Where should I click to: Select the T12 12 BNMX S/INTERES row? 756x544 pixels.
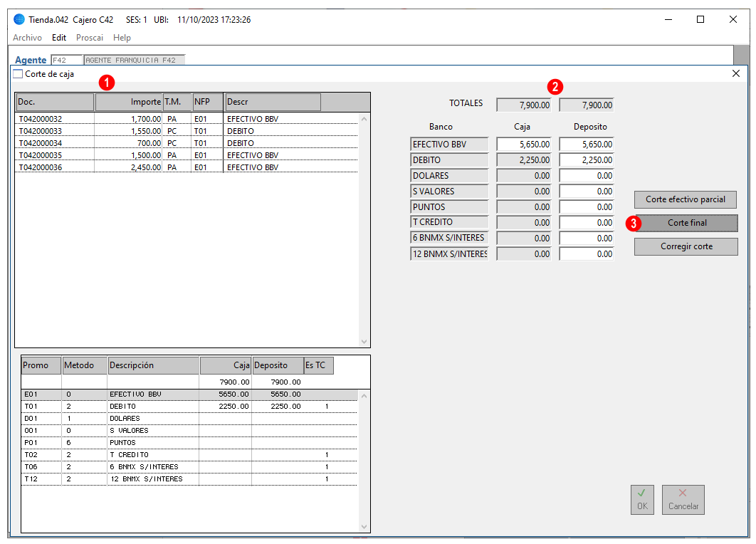coord(189,479)
